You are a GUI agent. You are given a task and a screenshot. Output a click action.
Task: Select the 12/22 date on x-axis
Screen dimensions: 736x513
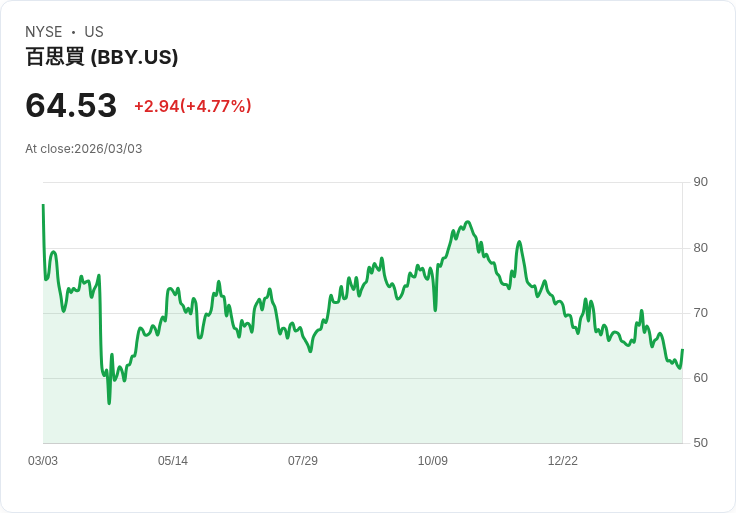pyautogui.click(x=563, y=461)
